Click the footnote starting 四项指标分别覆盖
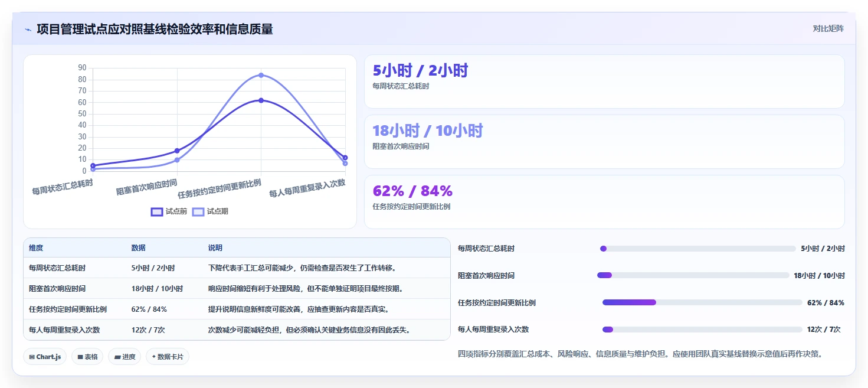This screenshot has height=388, width=868. [640, 354]
